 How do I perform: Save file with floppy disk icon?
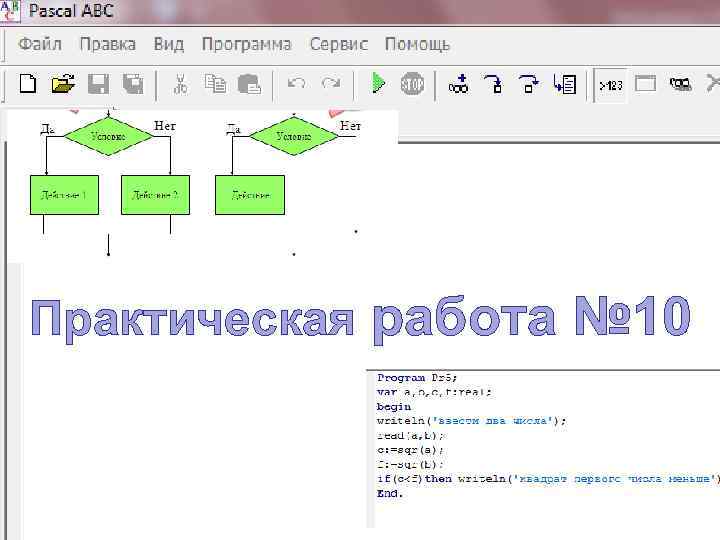(x=98, y=84)
